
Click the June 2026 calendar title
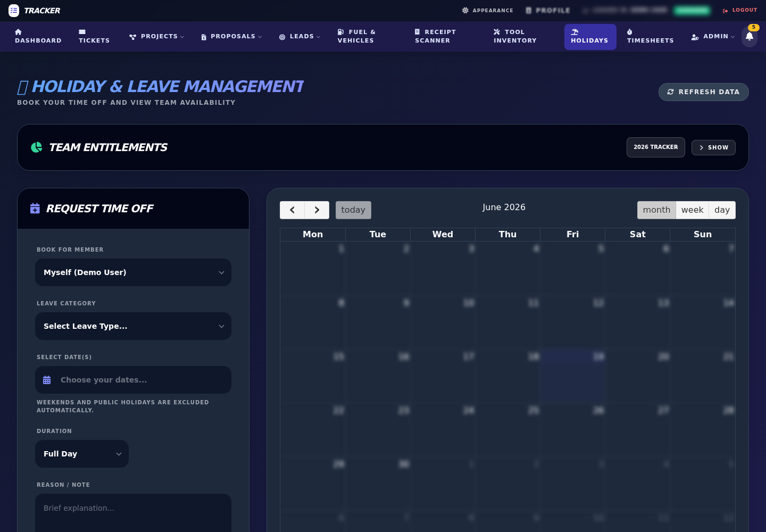click(504, 207)
